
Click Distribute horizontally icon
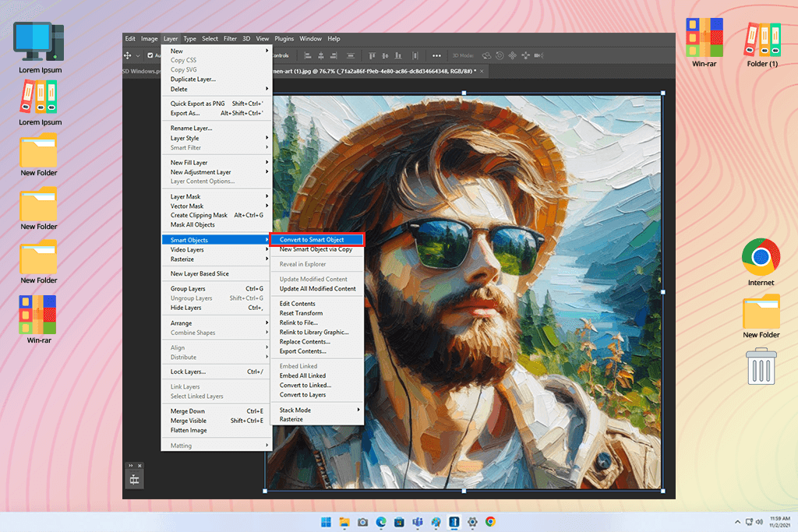[351, 55]
